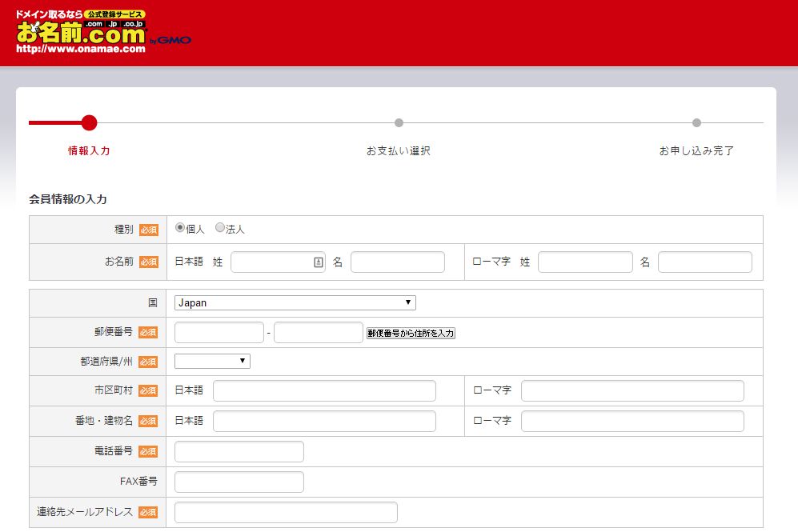The height and width of the screenshot is (532, 798).
Task: Focus the ローマ字 姓 name field
Action: [585, 262]
